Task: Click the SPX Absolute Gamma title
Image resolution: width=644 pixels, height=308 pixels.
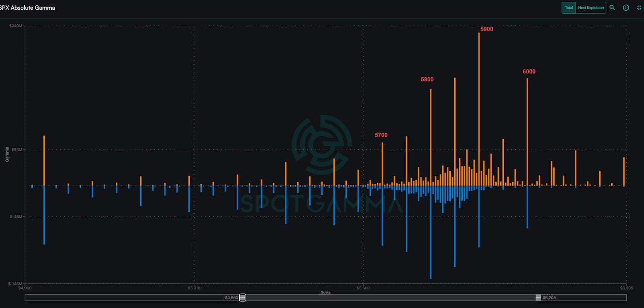Action: [x=27, y=8]
